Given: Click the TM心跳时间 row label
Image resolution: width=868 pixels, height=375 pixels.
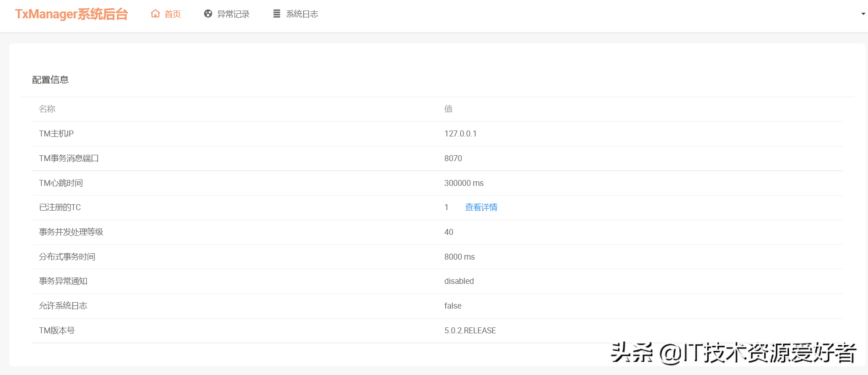Looking at the screenshot, I should 61,183.
